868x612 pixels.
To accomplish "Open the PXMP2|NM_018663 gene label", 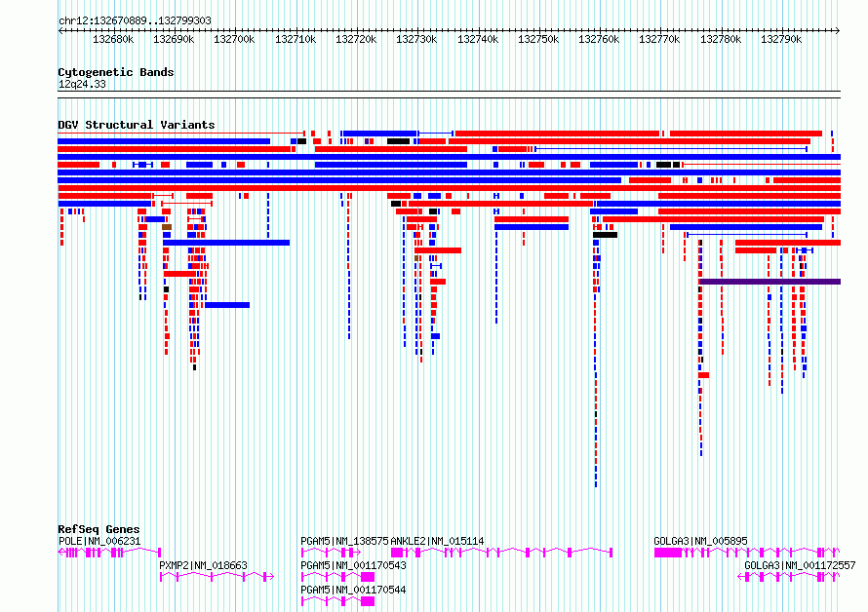I will [x=203, y=565].
